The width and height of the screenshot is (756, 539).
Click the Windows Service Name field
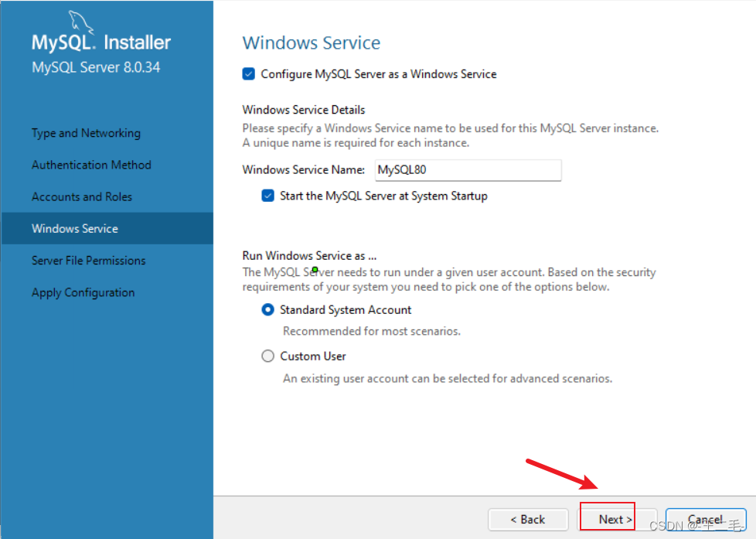click(468, 170)
